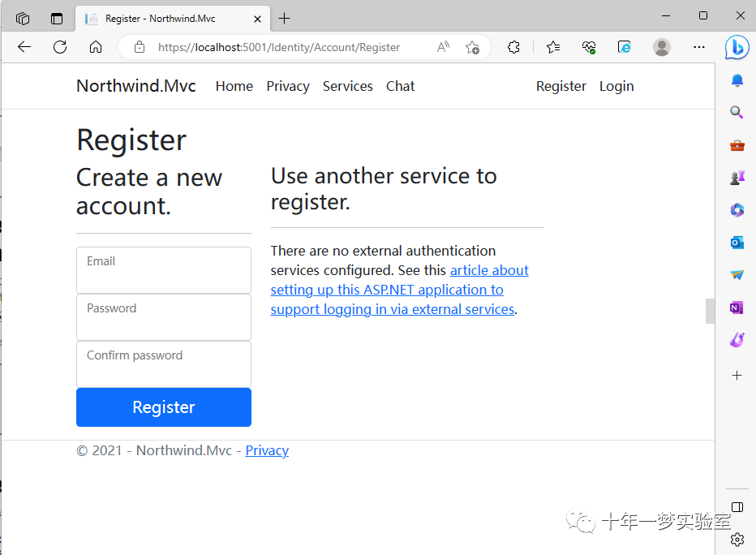Open the Services nav item
The image size is (756, 555).
(348, 86)
